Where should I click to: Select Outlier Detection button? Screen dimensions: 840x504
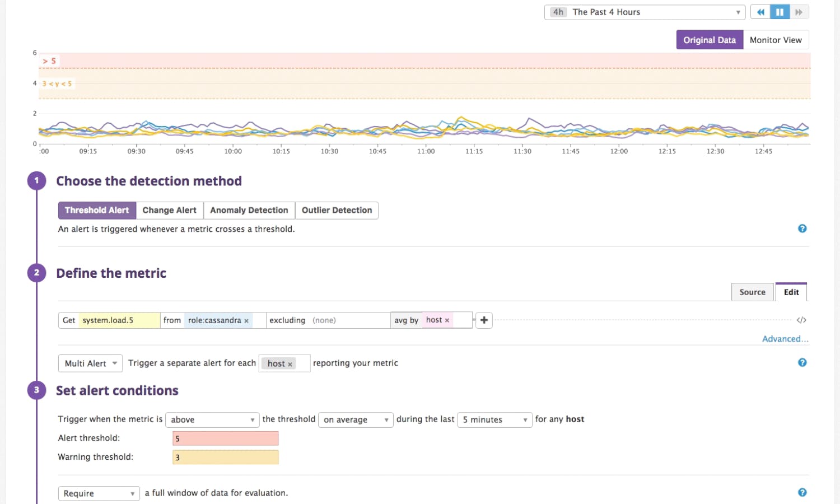tap(337, 211)
